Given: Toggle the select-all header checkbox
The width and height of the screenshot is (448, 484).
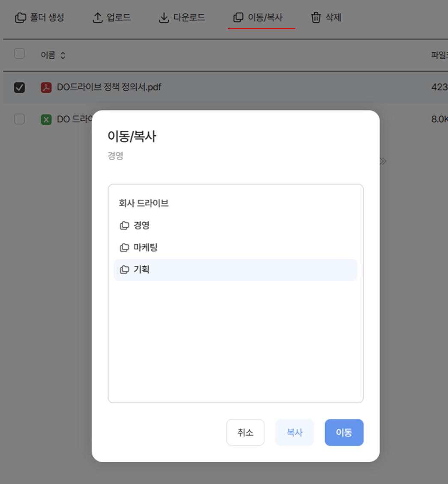Looking at the screenshot, I should 20,54.
